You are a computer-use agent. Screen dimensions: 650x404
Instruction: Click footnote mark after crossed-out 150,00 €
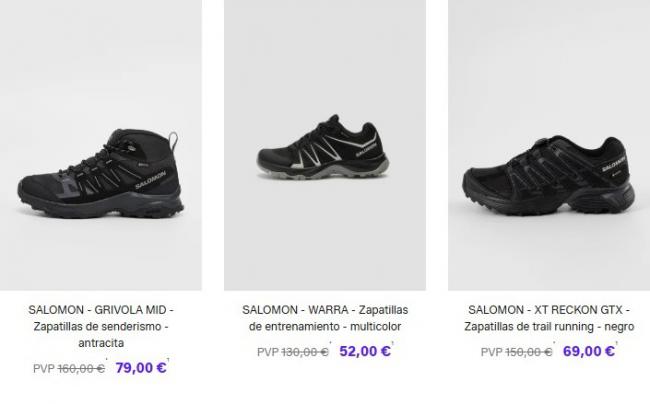pos(554,343)
